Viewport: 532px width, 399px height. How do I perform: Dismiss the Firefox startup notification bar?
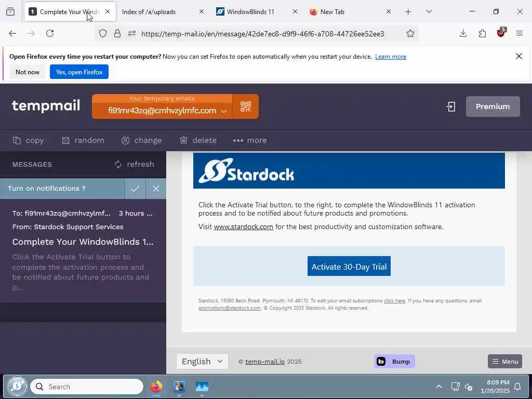pyautogui.click(x=519, y=56)
